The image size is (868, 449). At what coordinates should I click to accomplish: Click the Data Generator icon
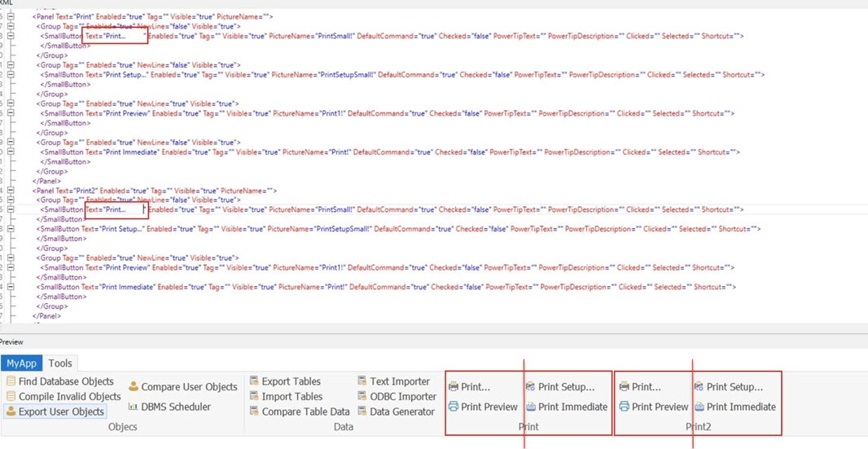pyautogui.click(x=362, y=412)
